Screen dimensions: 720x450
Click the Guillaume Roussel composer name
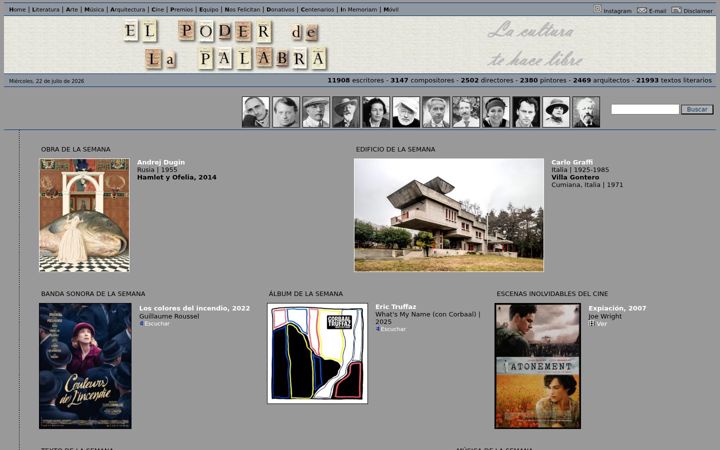169,316
